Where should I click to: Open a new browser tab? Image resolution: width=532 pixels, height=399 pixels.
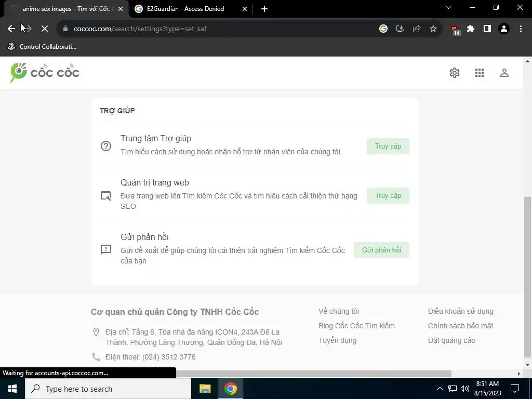click(264, 9)
